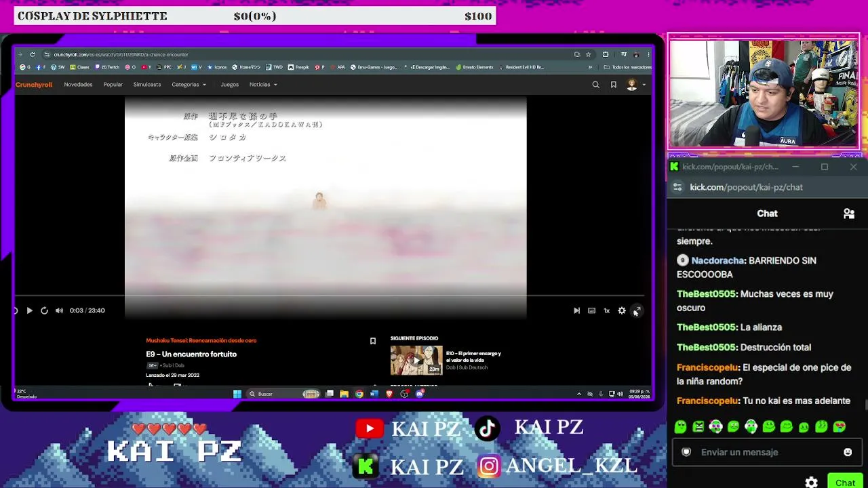The width and height of the screenshot is (868, 488).
Task: Show more bookmarks via the overflow chevron
Action: [590, 67]
